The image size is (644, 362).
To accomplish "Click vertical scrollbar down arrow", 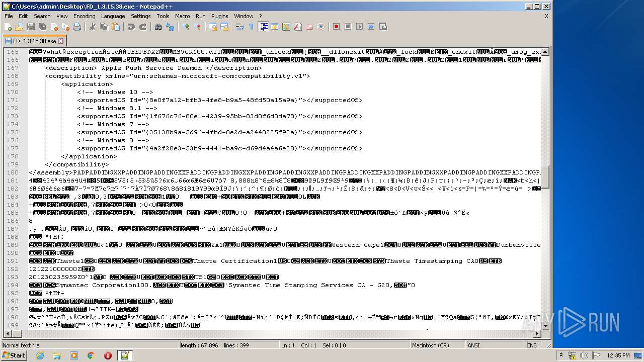I will coord(545,326).
